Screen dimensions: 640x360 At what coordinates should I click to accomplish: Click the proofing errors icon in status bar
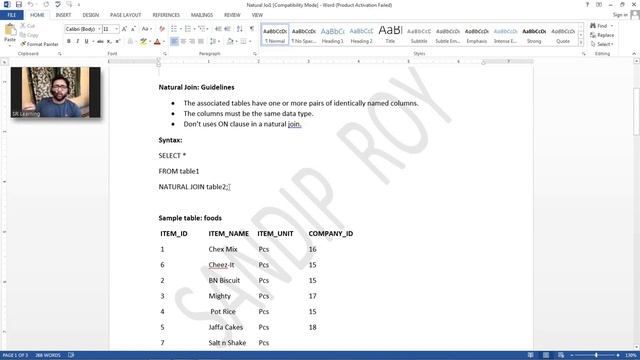[x=71, y=355]
